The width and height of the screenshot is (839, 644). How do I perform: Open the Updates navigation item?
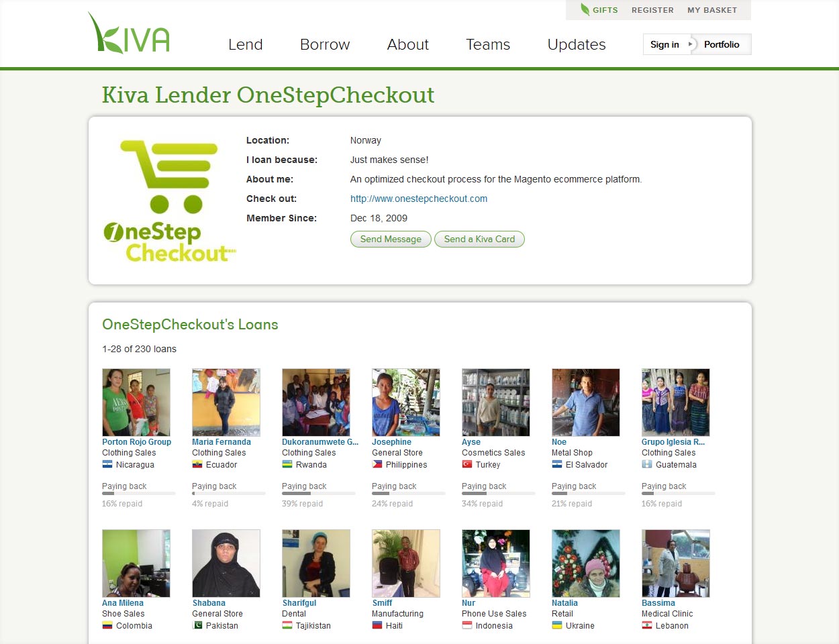click(x=577, y=44)
